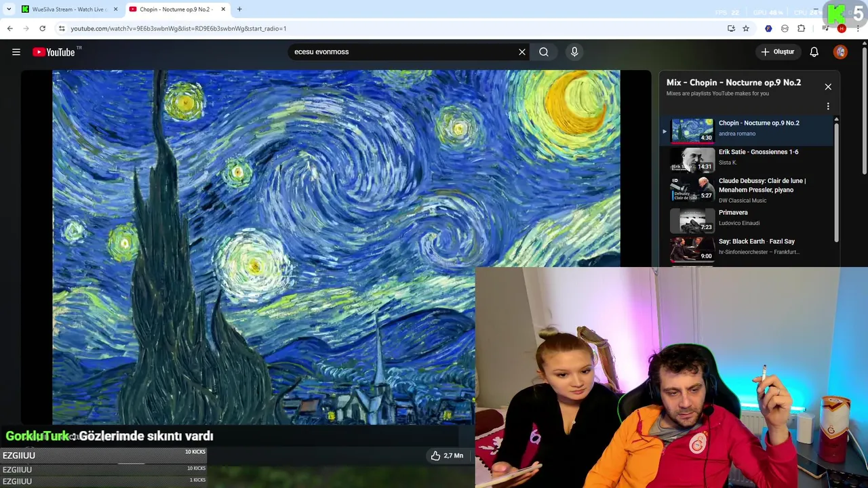Clear the search box with the X
This screenshot has height=488, width=868.
[522, 52]
